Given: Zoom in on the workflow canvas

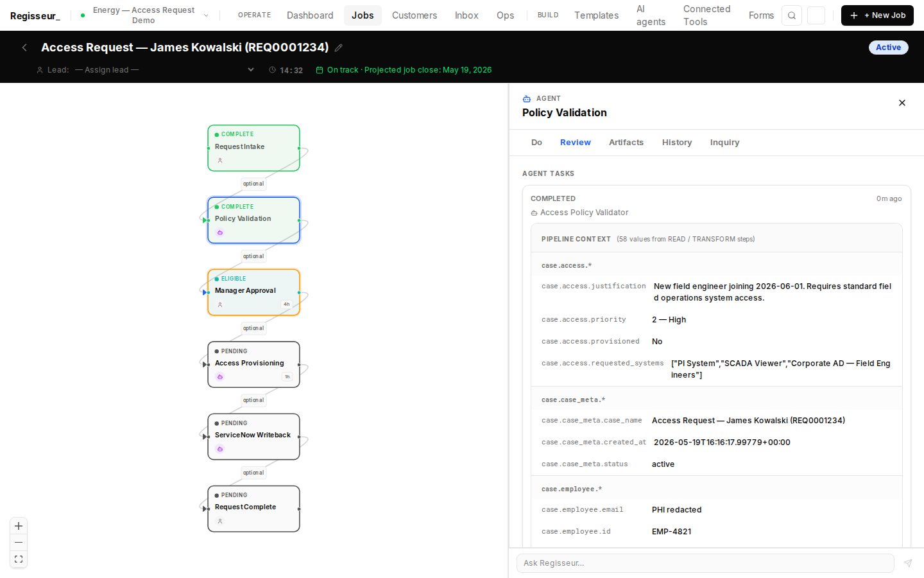Looking at the screenshot, I should click(19, 526).
